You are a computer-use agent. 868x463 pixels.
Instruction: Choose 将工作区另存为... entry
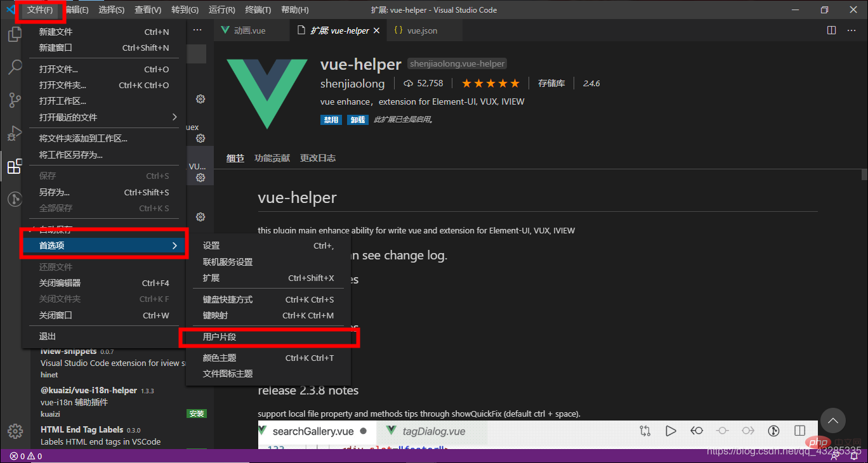[x=104, y=155]
